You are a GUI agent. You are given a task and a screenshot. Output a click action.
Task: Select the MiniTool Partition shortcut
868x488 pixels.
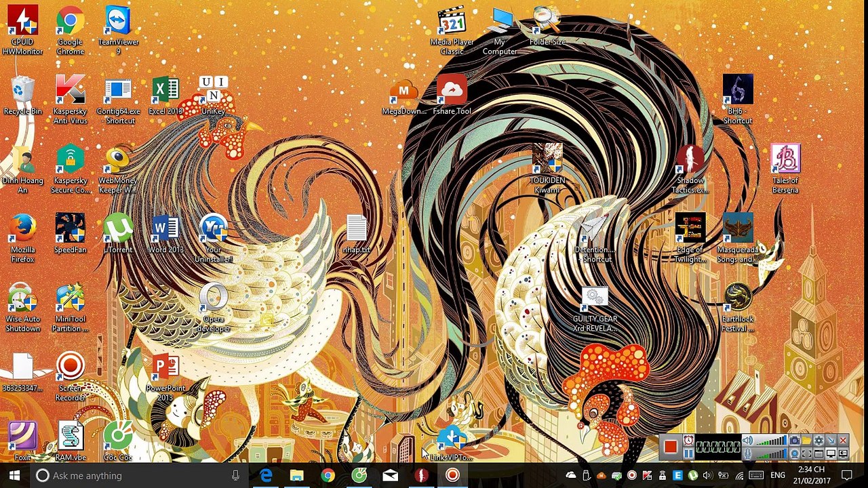[x=70, y=308]
